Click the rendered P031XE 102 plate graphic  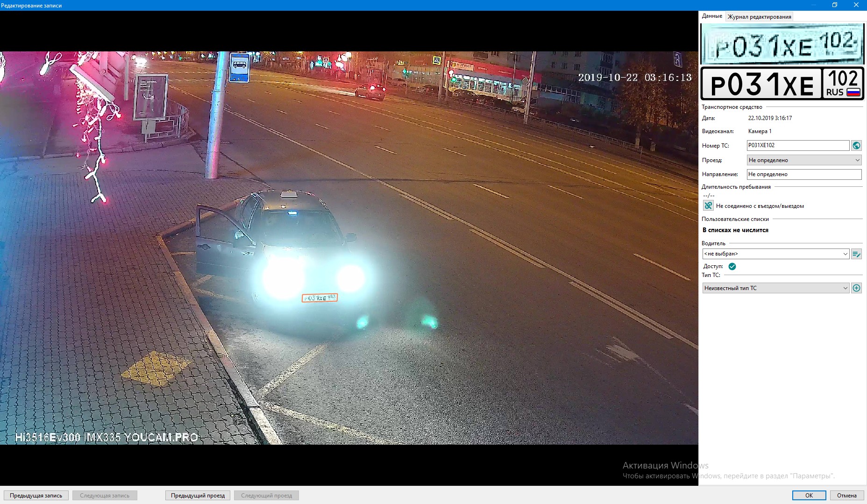[x=782, y=84]
